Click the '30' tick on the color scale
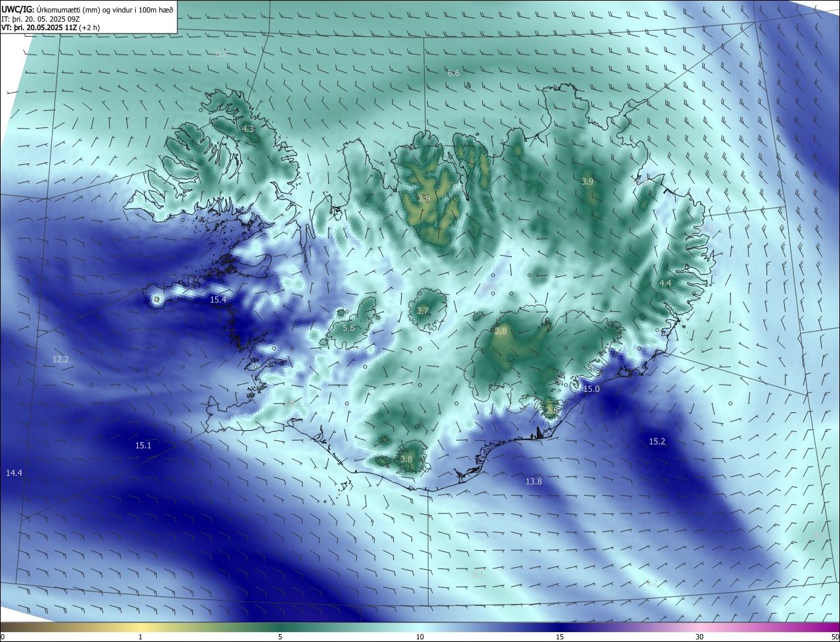The image size is (840, 642). (700, 637)
